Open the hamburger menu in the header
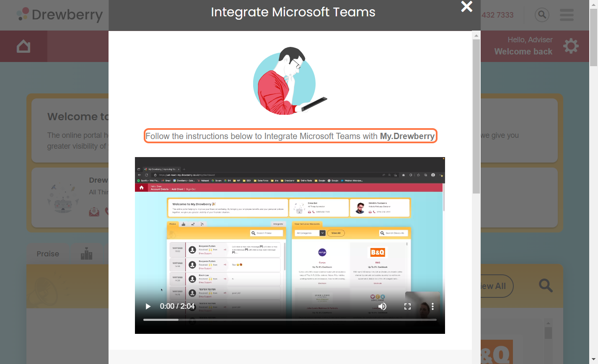598x364 pixels. pyautogui.click(x=567, y=15)
